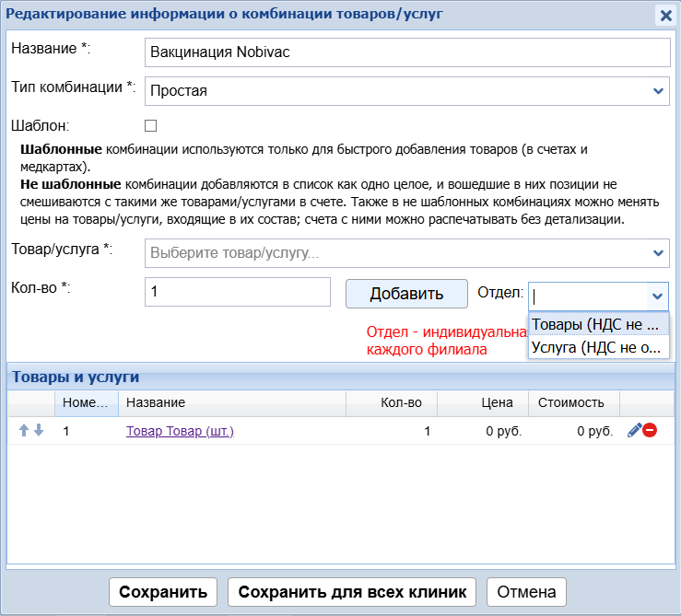The width and height of the screenshot is (681, 616).
Task: Open the Товар/услуга dropdown arrow
Action: [x=658, y=252]
